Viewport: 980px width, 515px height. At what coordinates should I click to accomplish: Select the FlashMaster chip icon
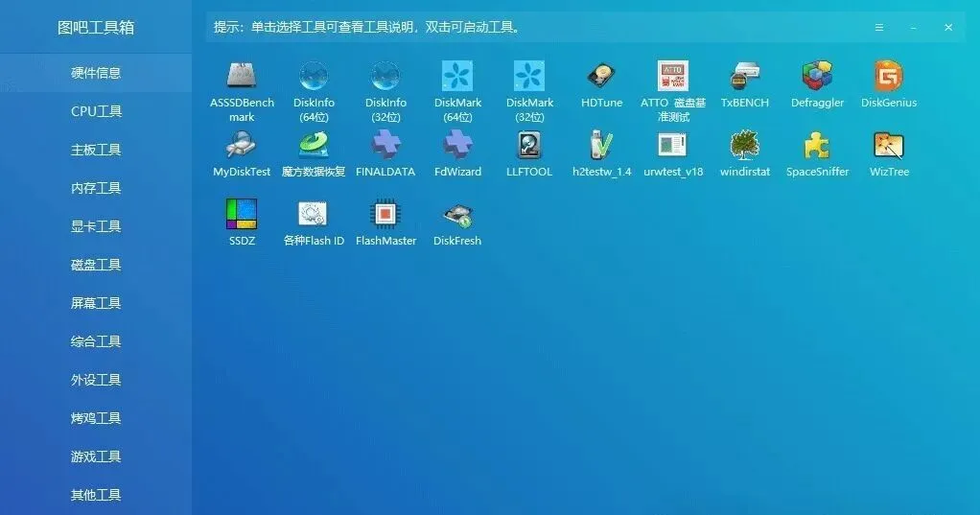(x=385, y=214)
